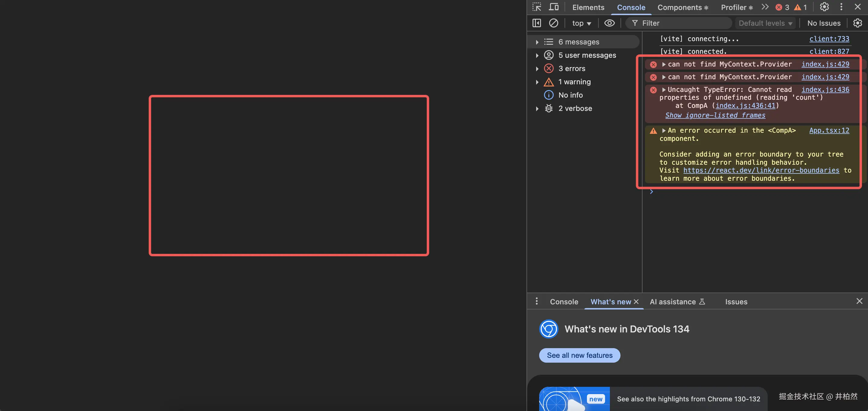Viewport: 868px width, 411px height.
Task: Toggle the console sidebar panel icon
Action: (537, 23)
